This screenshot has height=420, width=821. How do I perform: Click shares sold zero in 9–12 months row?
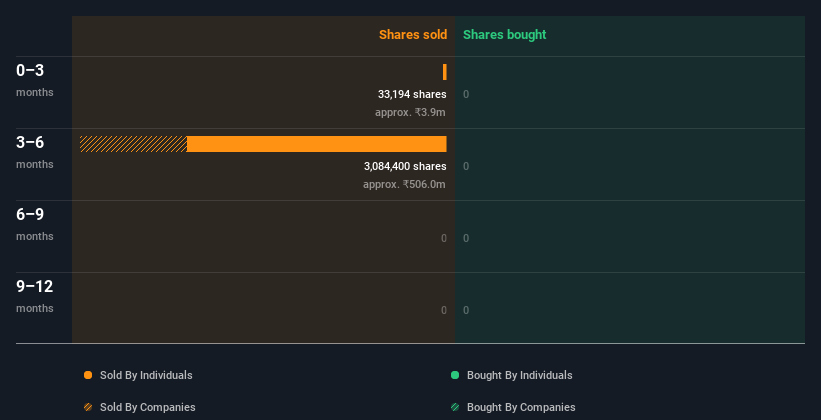444,310
